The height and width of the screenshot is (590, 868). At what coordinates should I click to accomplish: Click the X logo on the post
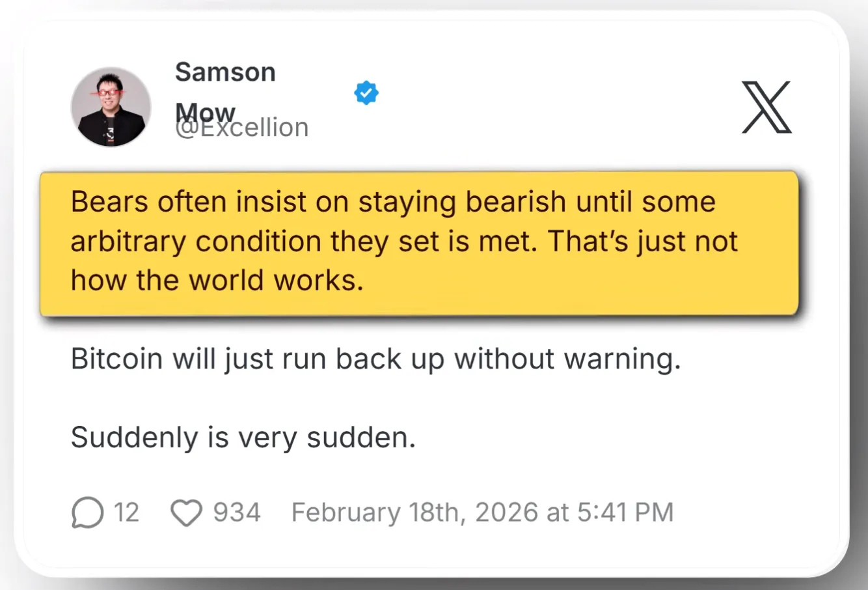(766, 107)
